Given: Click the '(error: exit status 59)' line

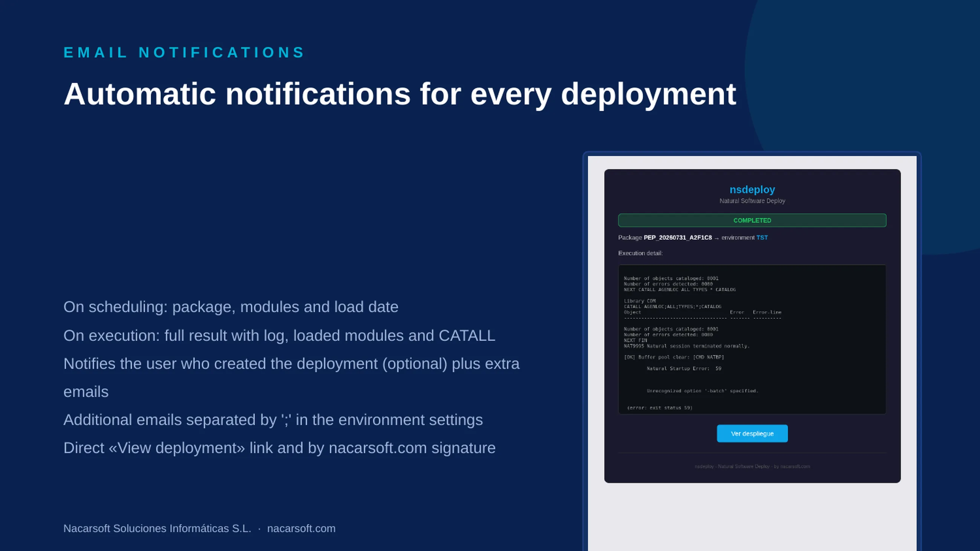Looking at the screenshot, I should tap(660, 408).
